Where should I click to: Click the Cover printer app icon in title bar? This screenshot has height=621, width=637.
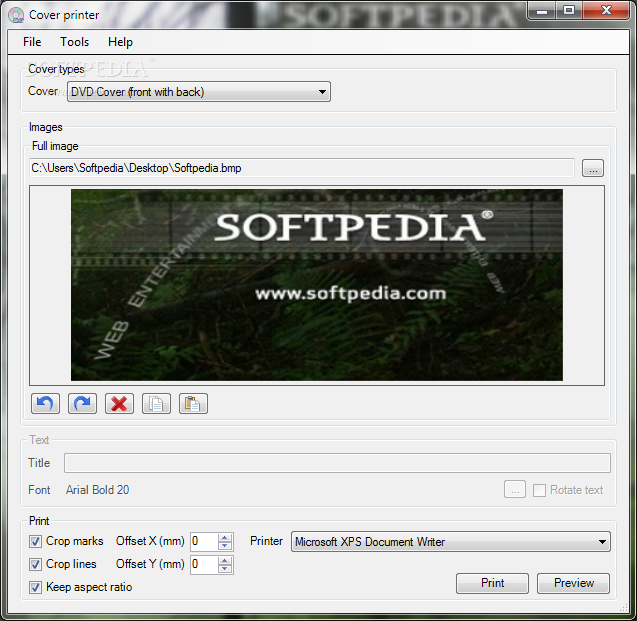(16, 15)
